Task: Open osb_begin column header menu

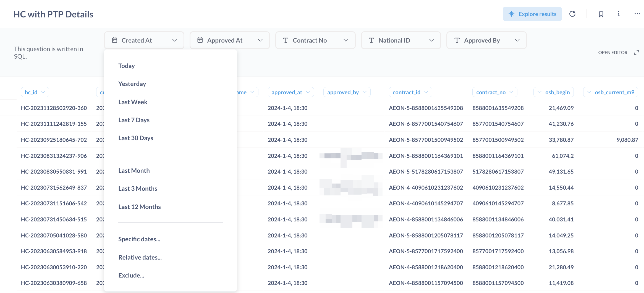Action: pyautogui.click(x=554, y=92)
